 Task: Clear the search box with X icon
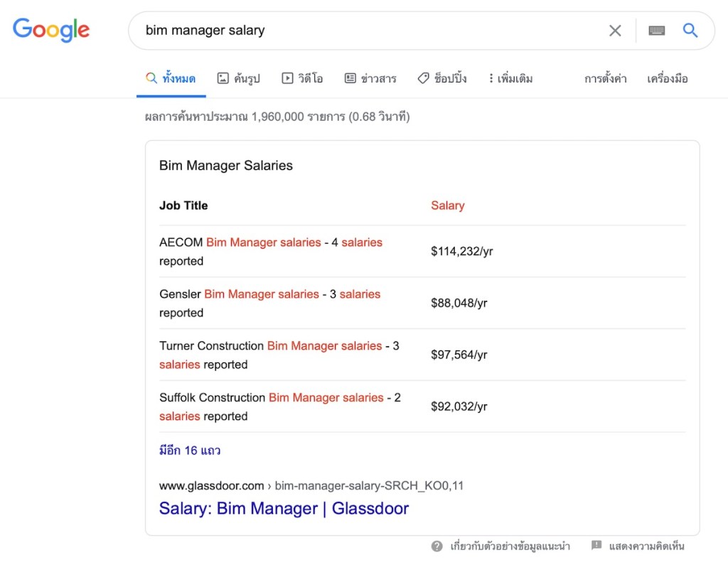(615, 31)
